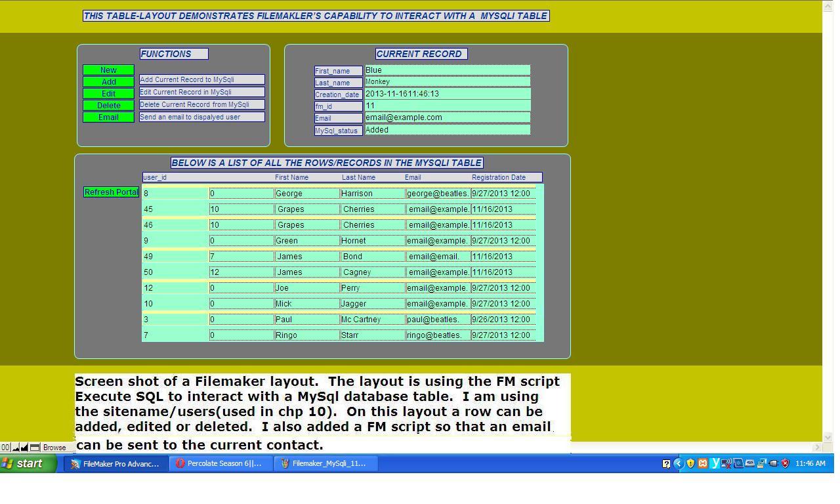Screen dimensions: 840x504
Task: Click the Creation_date field value
Action: [x=448, y=94]
